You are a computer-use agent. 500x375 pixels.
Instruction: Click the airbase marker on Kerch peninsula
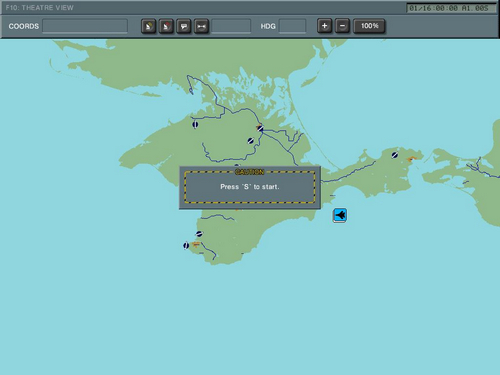click(x=395, y=155)
